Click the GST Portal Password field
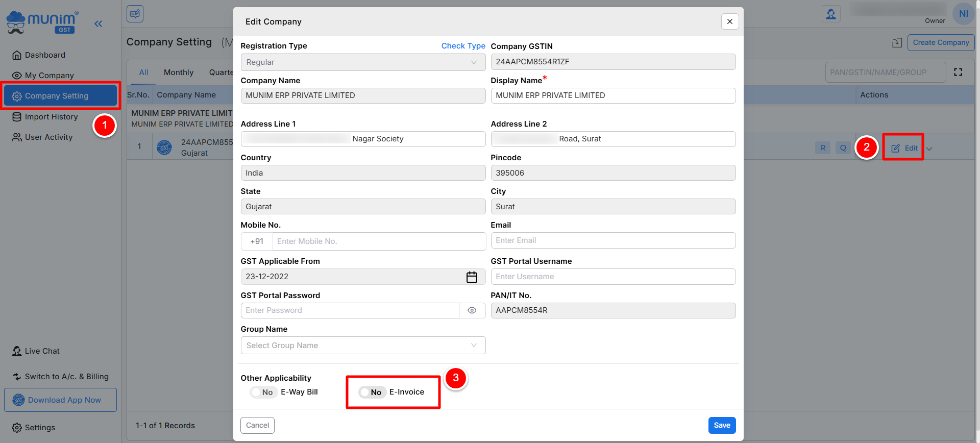 coord(350,310)
